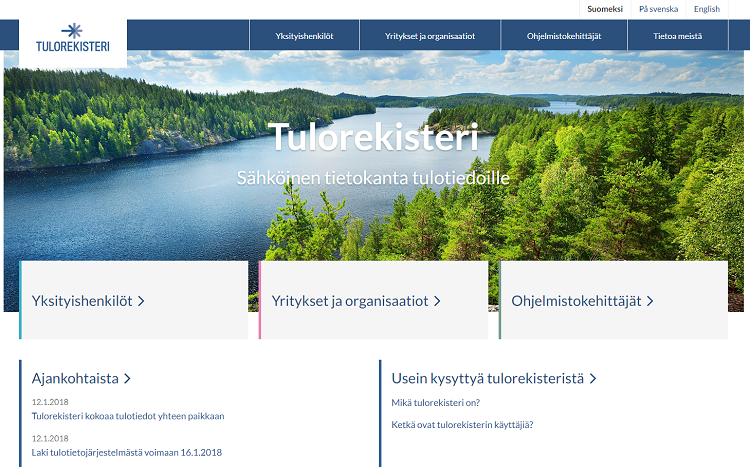
Task: Click chevron after Ajankohtaista heading
Action: pyautogui.click(x=127, y=378)
